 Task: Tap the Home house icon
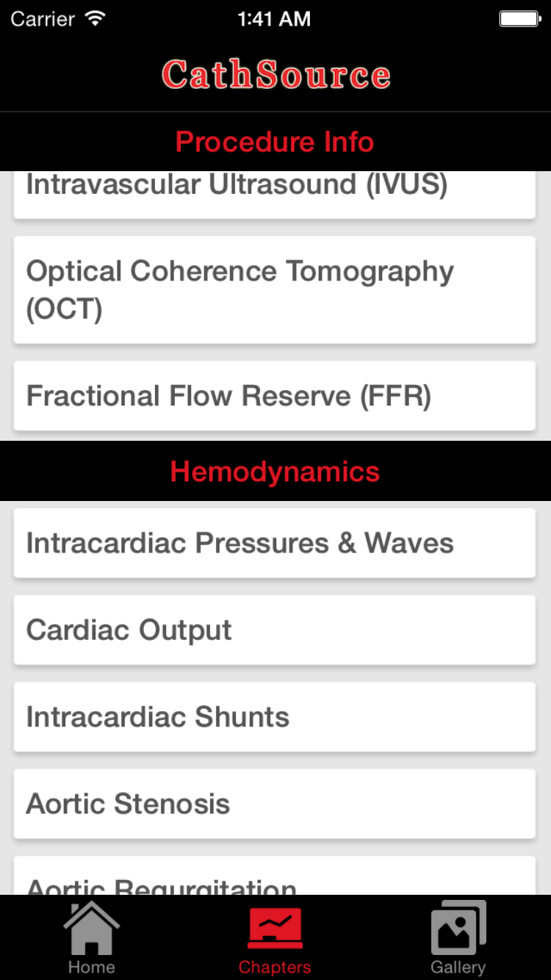pos(91,928)
